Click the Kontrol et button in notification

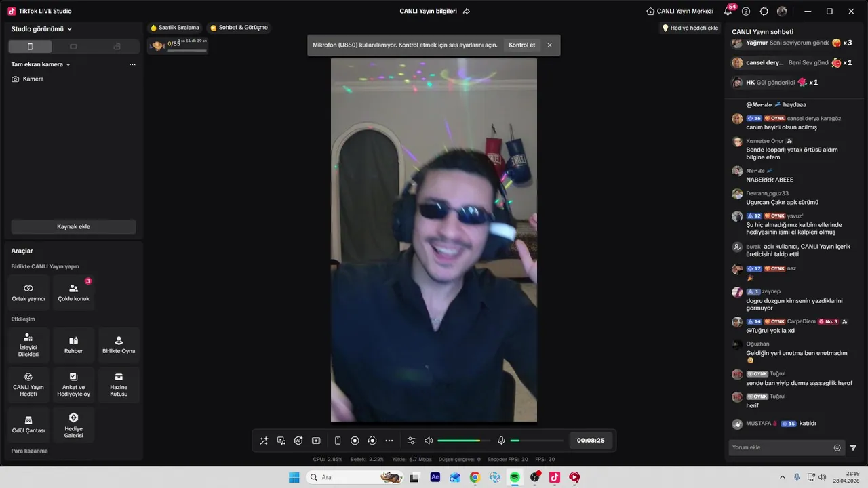coord(521,45)
